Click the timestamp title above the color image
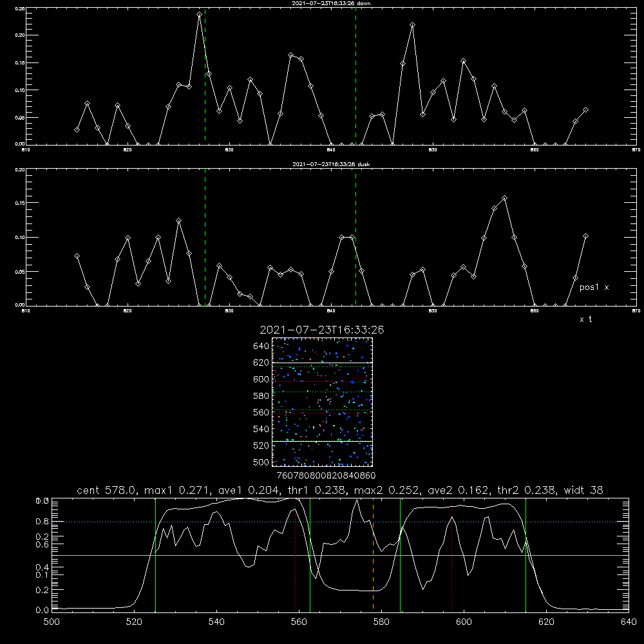Viewport: 644px width, 644px height. tap(322, 330)
